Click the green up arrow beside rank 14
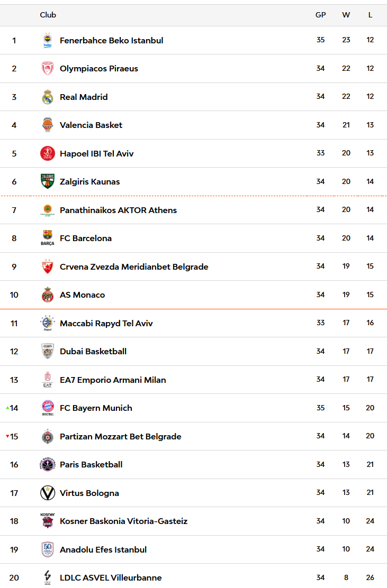The height and width of the screenshot is (588, 387). 7,408
